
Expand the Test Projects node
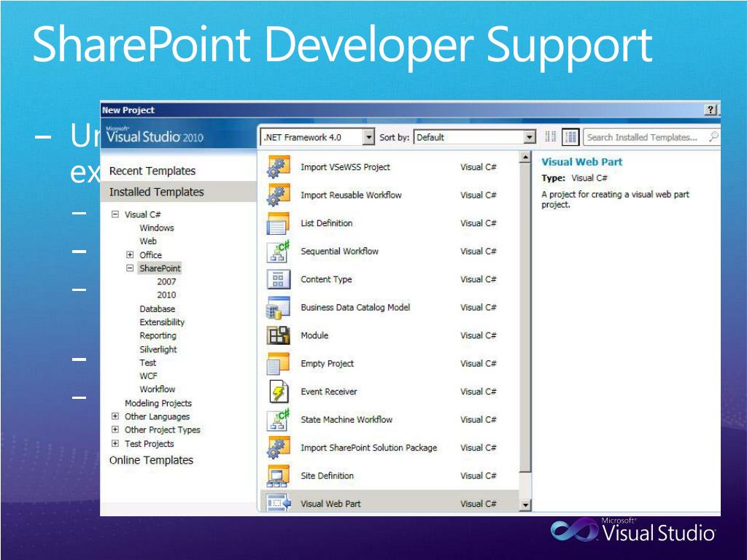[115, 443]
